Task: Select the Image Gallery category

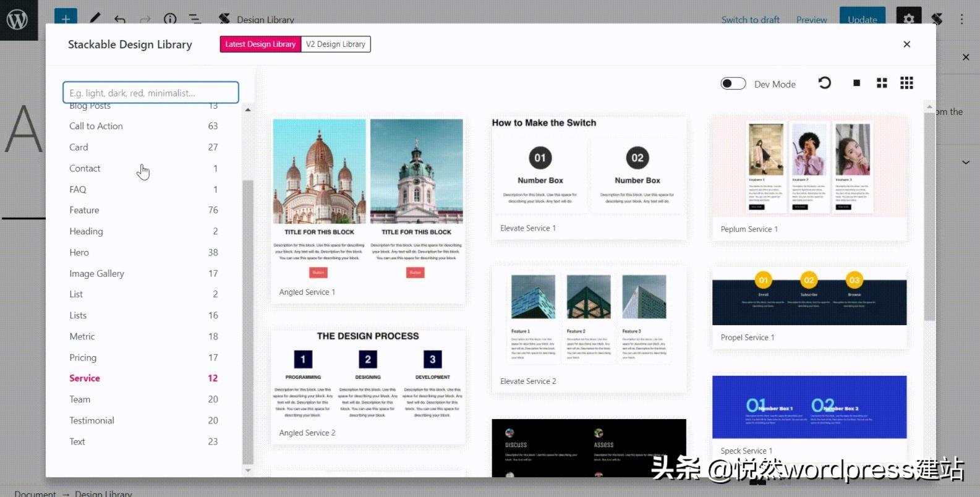Action: [x=143, y=273]
